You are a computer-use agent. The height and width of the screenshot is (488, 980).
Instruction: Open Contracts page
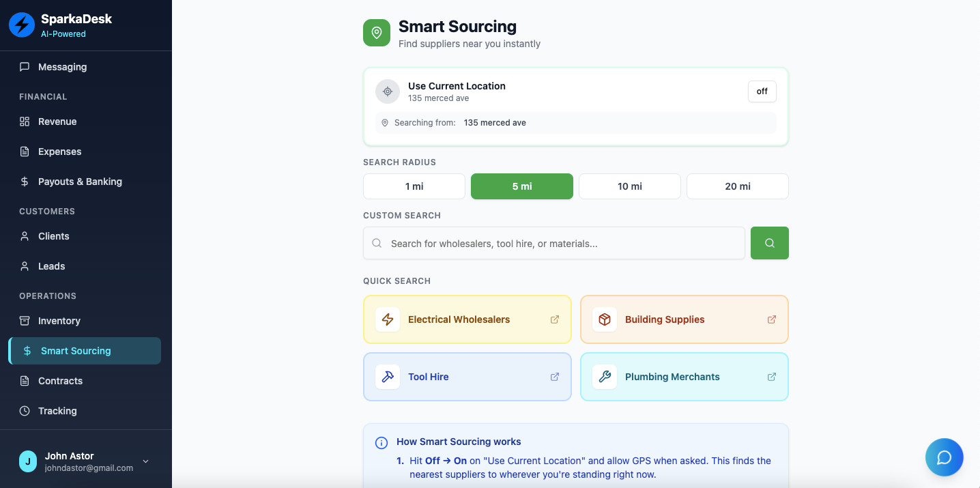click(x=85, y=381)
